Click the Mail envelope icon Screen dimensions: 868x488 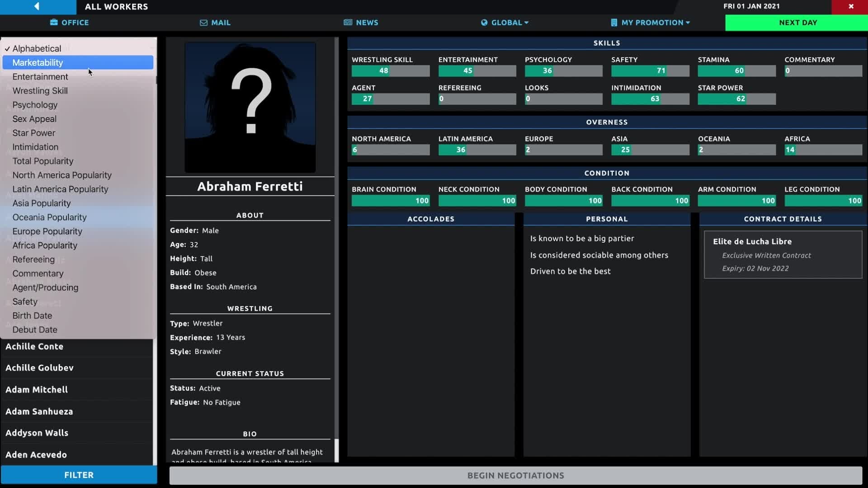click(203, 23)
